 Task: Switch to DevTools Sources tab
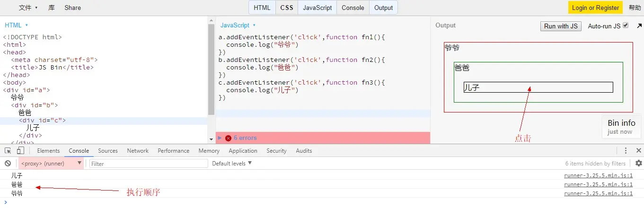coord(108,151)
